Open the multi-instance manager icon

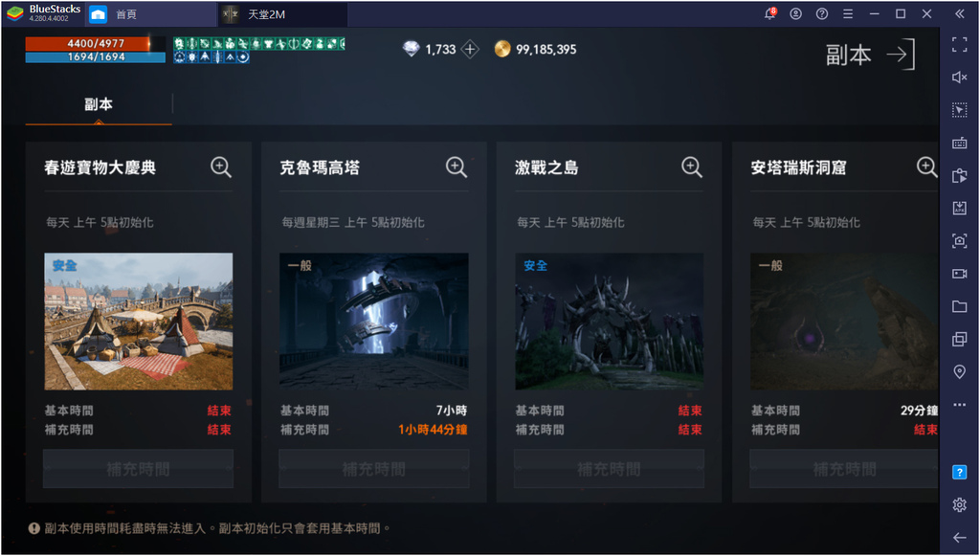coord(959,339)
